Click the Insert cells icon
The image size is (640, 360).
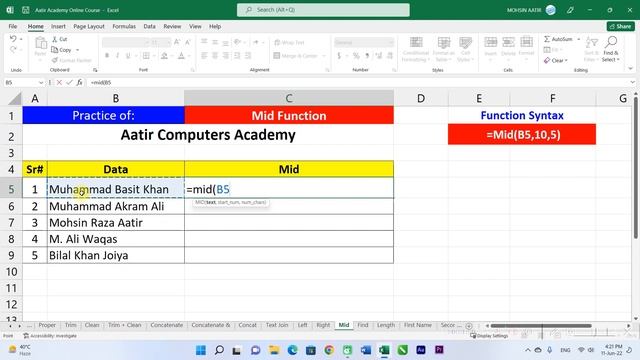490,42
